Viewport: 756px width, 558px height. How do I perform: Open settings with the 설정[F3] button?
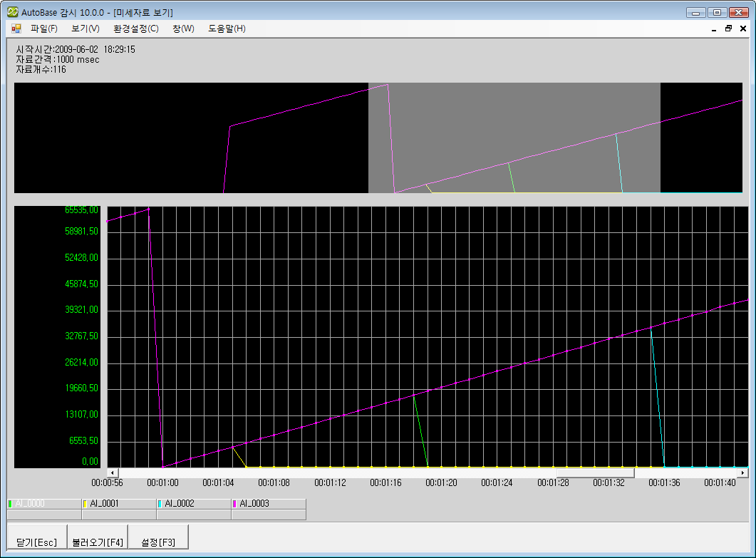159,542
